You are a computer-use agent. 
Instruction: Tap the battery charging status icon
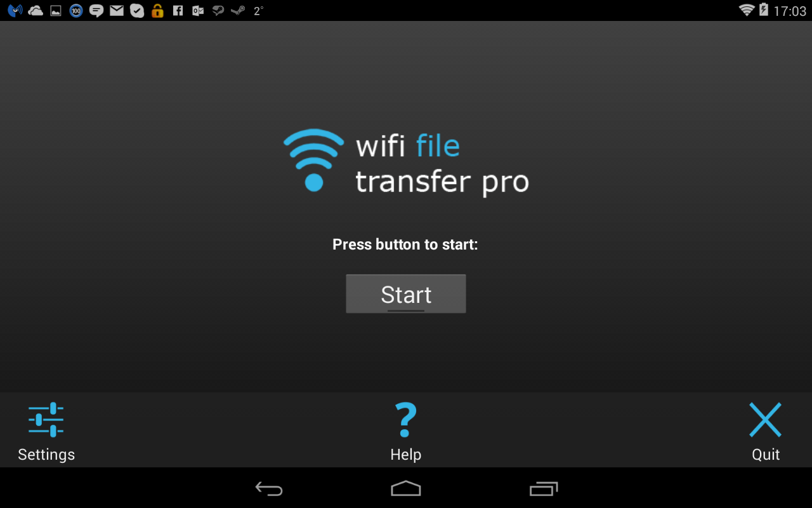click(764, 10)
